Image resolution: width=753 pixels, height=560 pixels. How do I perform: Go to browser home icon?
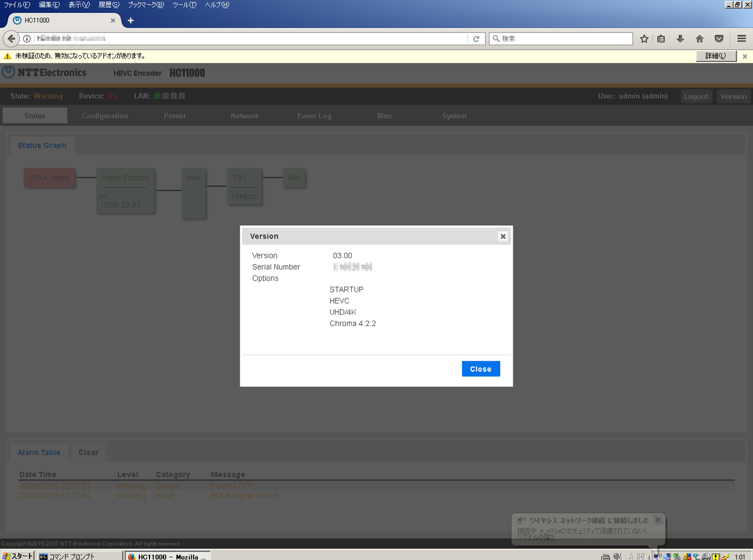click(699, 39)
